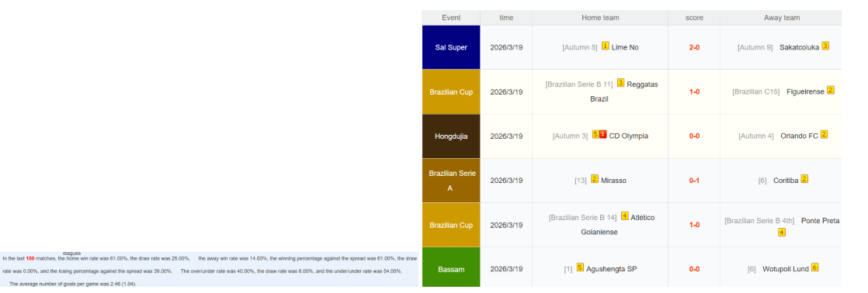Image resolution: width=868 pixels, height=293 pixels.
Task: Open Brazilian Cup in the Atlético Goianiense row
Action: point(451,225)
